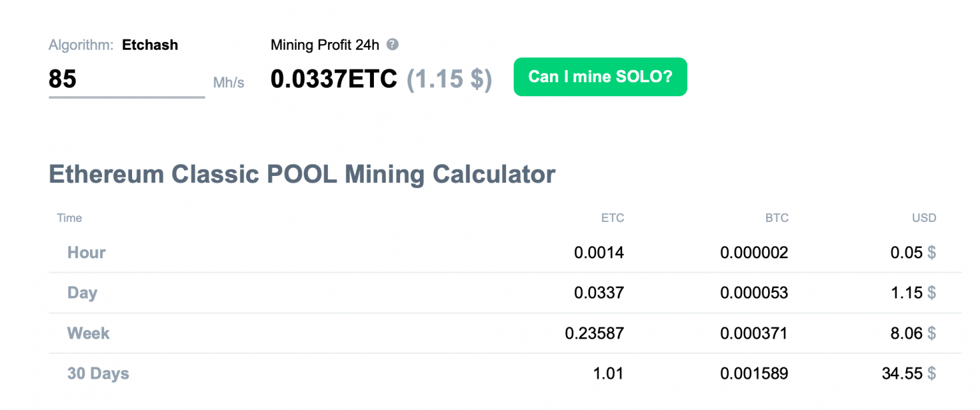980x410 pixels.
Task: Click the dollar icon on the Day row
Action: pos(932,293)
